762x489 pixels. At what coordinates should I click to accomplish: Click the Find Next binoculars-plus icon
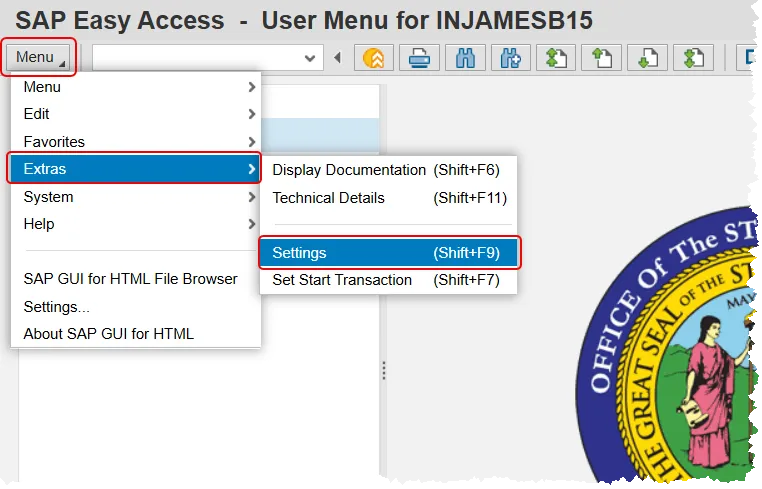point(511,58)
